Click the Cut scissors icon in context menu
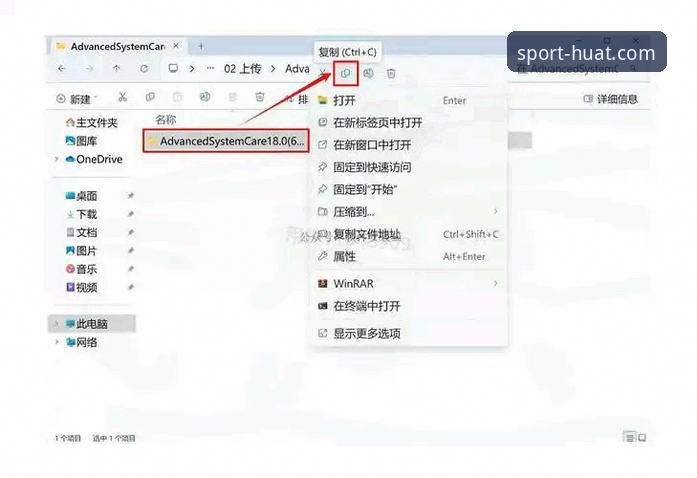697x478 pixels. click(323, 72)
